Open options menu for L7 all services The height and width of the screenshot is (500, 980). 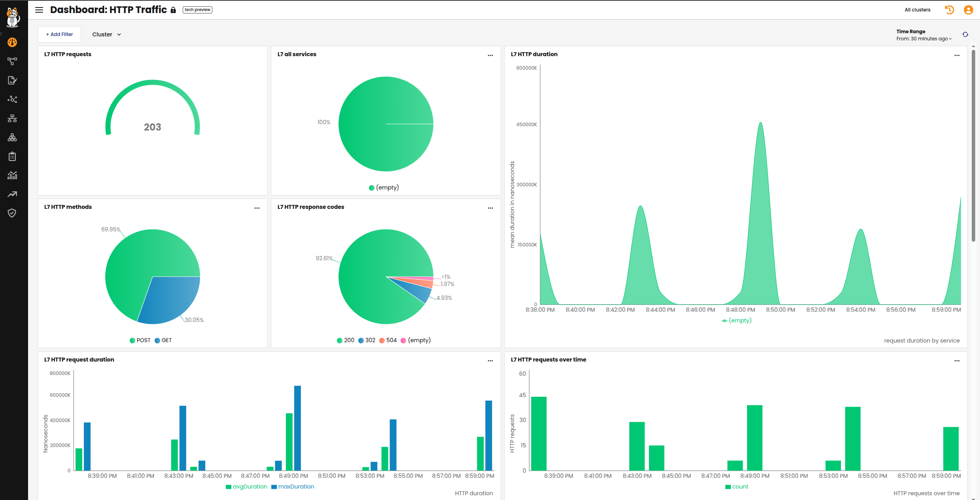(x=490, y=55)
